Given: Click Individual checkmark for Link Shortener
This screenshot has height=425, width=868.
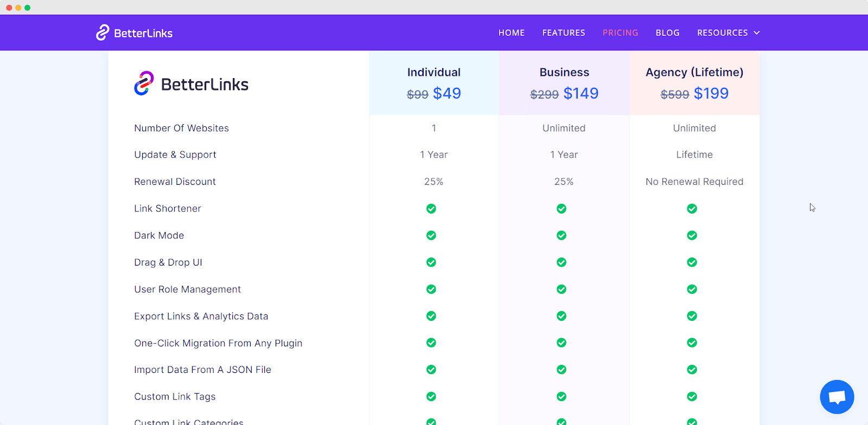Looking at the screenshot, I should [x=431, y=209].
